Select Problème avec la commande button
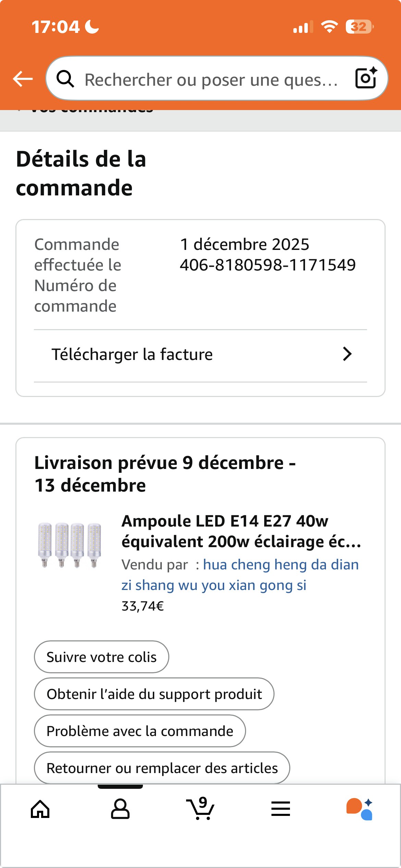Viewport: 401px width, 868px height. [140, 731]
